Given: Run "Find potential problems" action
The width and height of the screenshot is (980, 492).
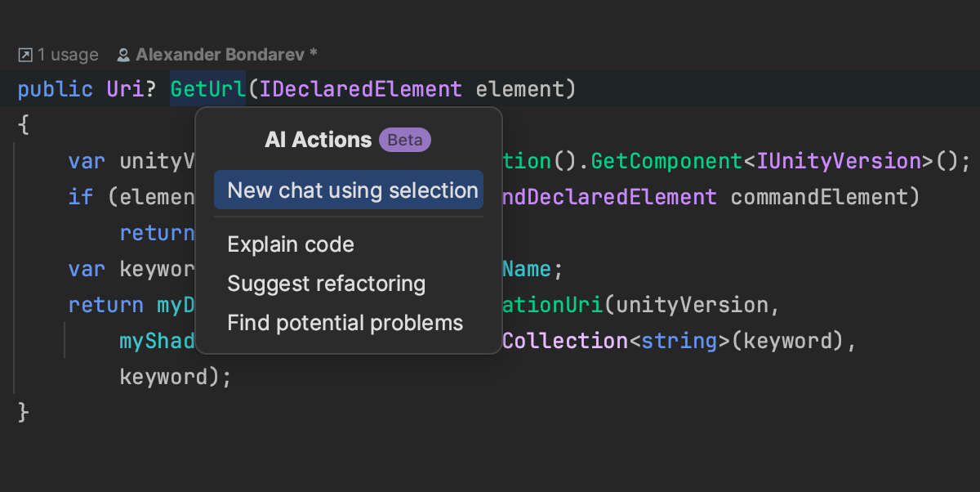Looking at the screenshot, I should (x=345, y=323).
